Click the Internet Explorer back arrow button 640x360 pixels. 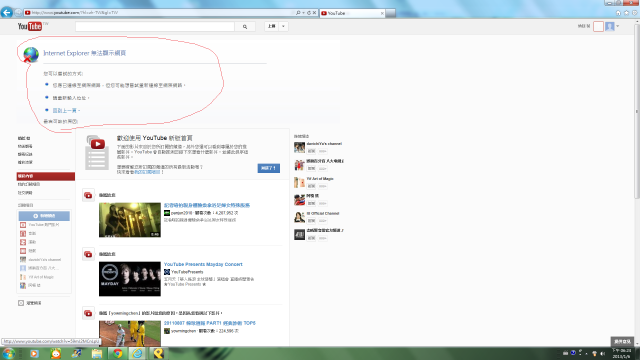coord(7,13)
